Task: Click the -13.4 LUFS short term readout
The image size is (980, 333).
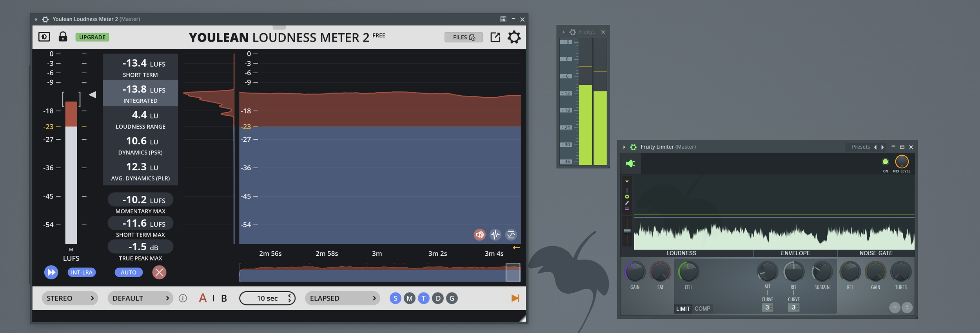Action: [140, 67]
